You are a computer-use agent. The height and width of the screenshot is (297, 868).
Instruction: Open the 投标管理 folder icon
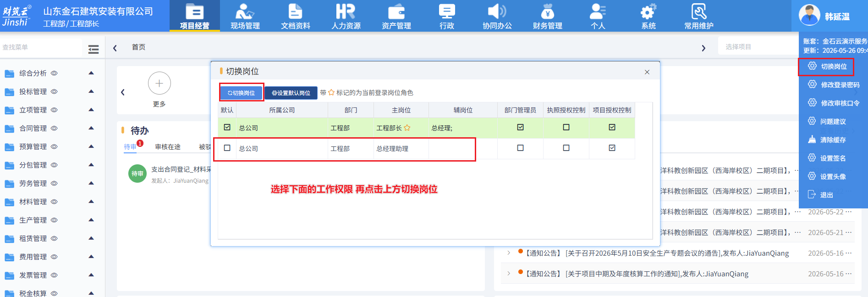pos(9,92)
